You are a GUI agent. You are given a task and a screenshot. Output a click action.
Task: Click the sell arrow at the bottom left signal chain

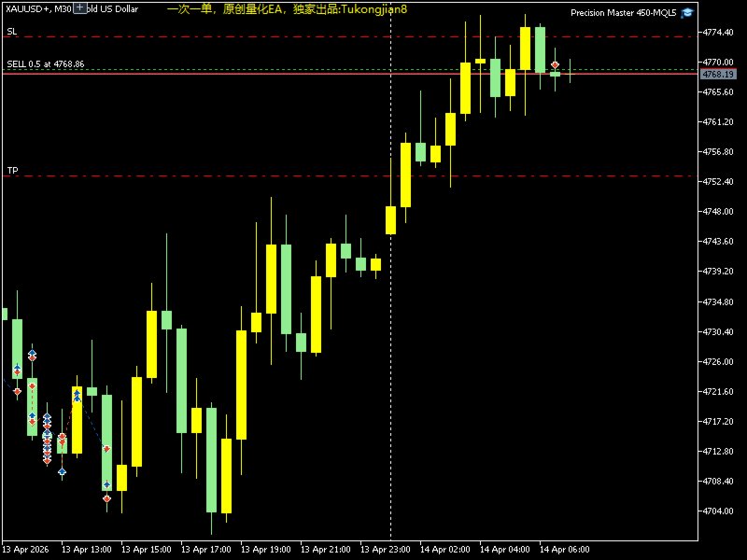coord(47,460)
